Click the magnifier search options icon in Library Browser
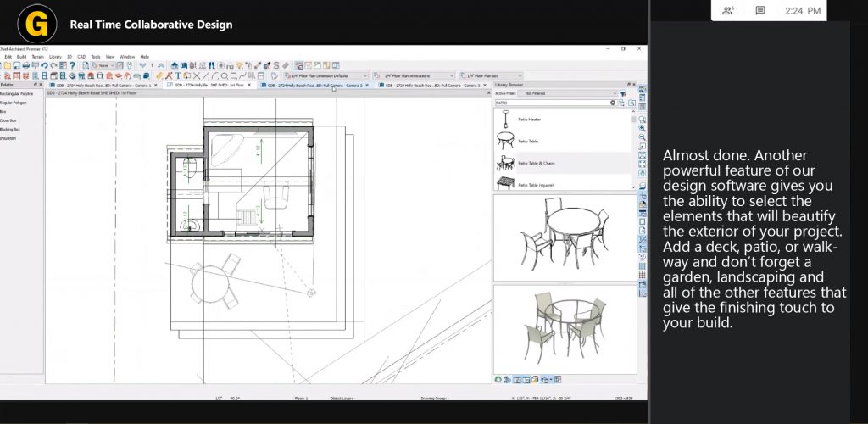The image size is (868, 424). point(632,103)
